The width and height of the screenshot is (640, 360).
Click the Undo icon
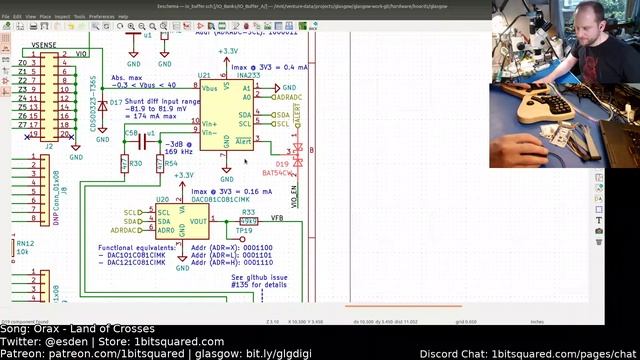coord(71,26)
